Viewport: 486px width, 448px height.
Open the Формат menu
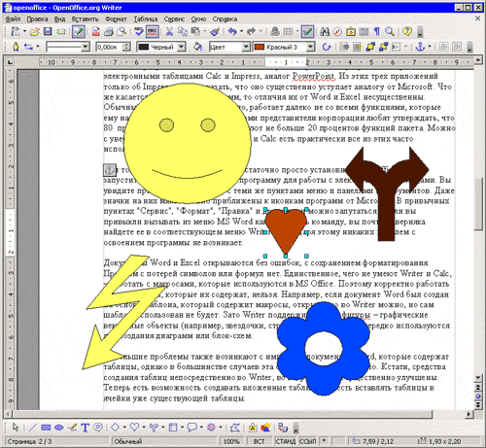[116, 19]
